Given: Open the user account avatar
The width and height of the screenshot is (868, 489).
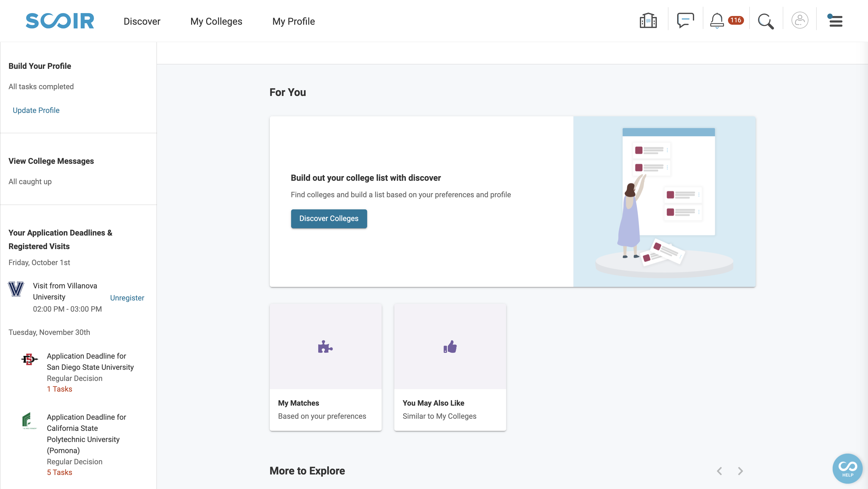Looking at the screenshot, I should coord(800,21).
